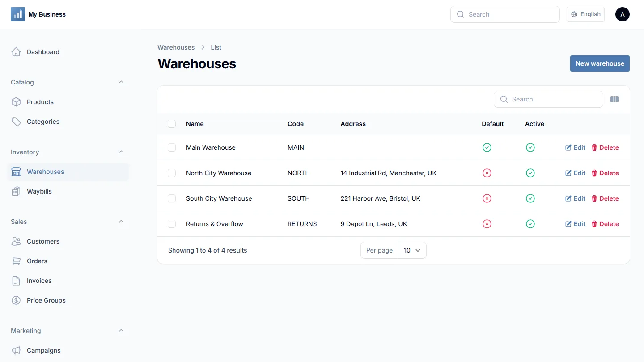Open Campaigns in the sidebar
This screenshot has height=362, width=644.
tap(68, 350)
